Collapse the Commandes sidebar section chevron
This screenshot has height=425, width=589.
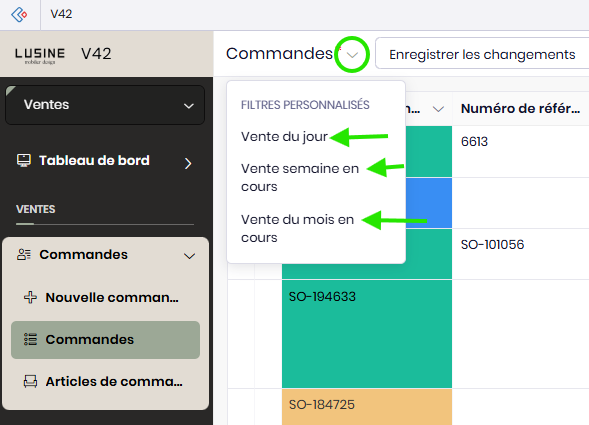coord(189,256)
